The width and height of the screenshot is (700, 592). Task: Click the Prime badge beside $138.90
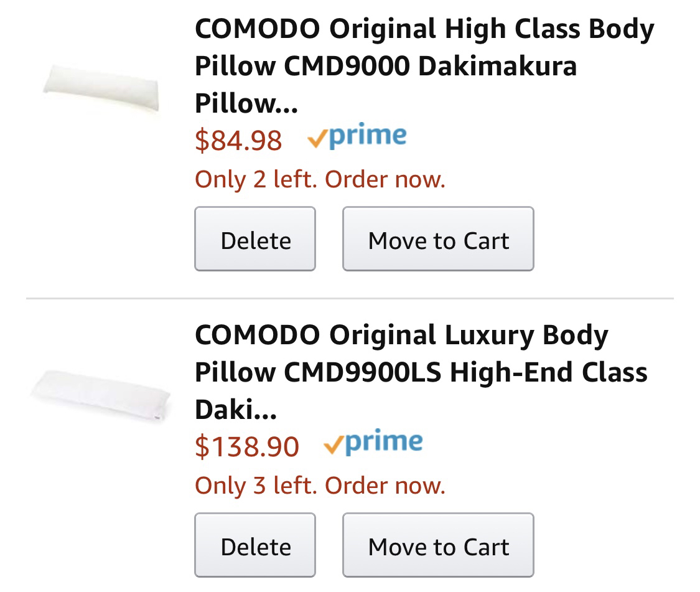373,443
